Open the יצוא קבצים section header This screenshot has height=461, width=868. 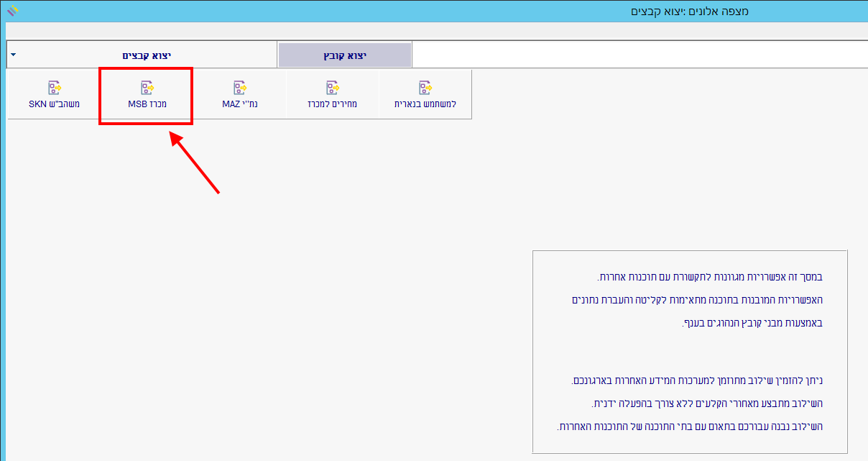coord(147,55)
